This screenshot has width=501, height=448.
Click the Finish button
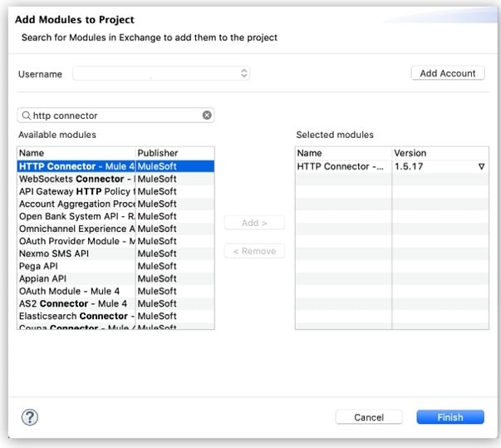(450, 417)
